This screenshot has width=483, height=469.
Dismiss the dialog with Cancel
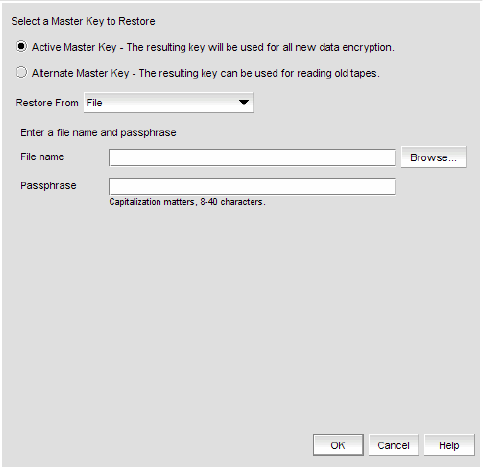[393, 445]
